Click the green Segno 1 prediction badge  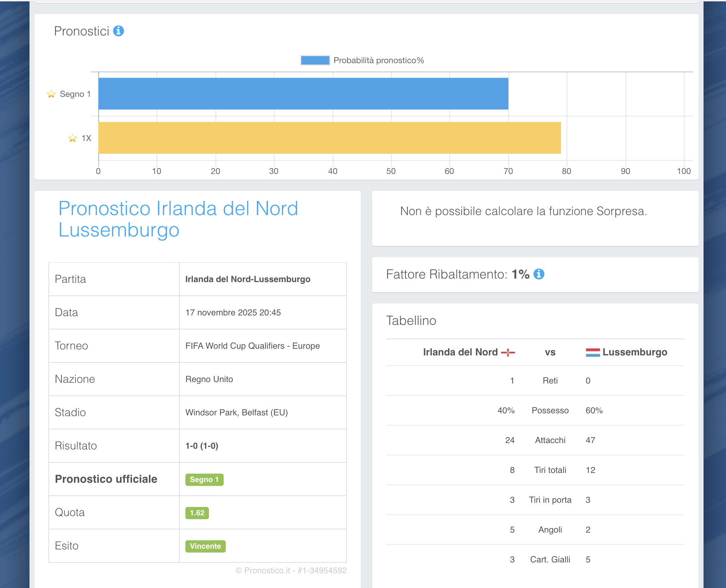[x=204, y=480]
